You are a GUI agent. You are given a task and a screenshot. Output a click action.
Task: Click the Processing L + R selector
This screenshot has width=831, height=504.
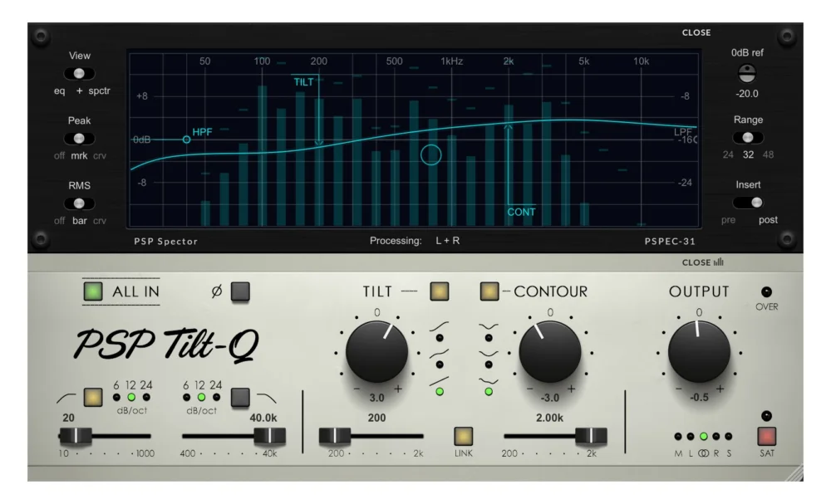pyautogui.click(x=448, y=241)
